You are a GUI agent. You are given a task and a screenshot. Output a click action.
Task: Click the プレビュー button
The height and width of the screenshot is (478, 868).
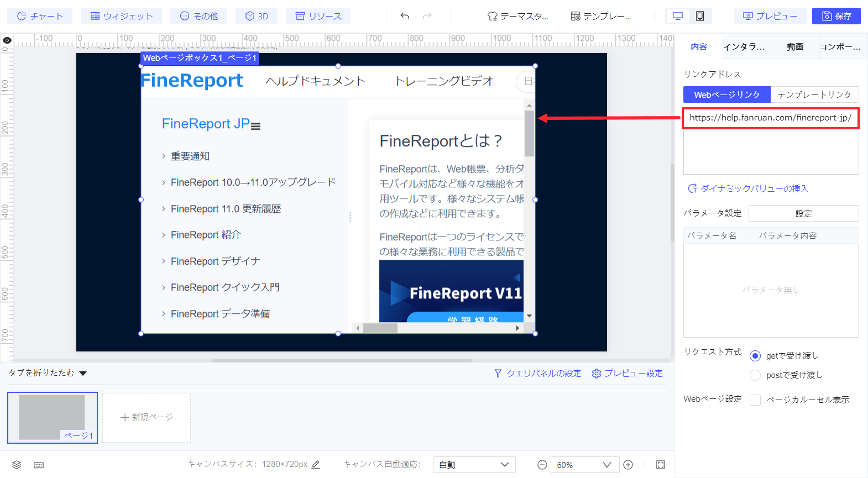tap(770, 16)
